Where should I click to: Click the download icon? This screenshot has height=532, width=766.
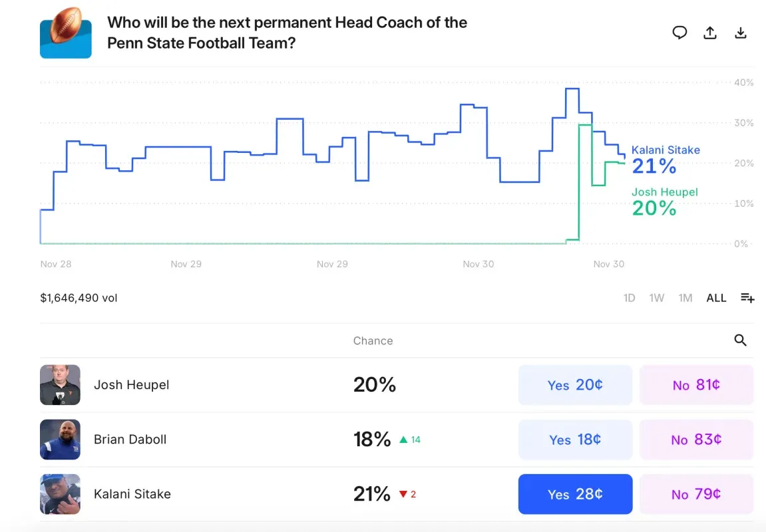[740, 33]
